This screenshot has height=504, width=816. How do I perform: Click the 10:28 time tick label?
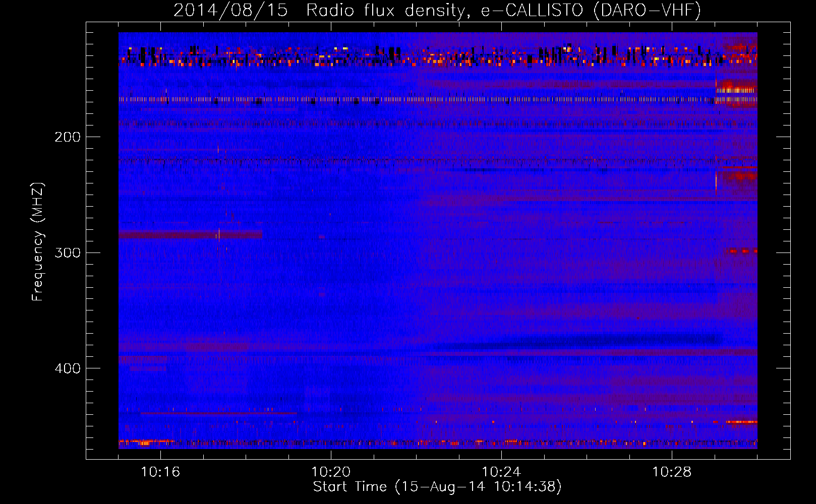pyautogui.click(x=672, y=472)
